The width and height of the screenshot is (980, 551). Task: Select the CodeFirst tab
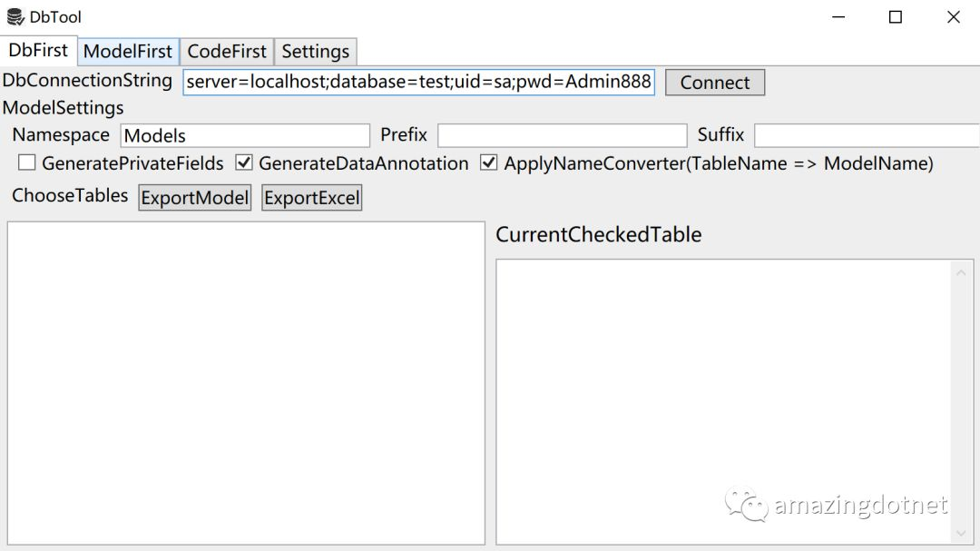(227, 51)
